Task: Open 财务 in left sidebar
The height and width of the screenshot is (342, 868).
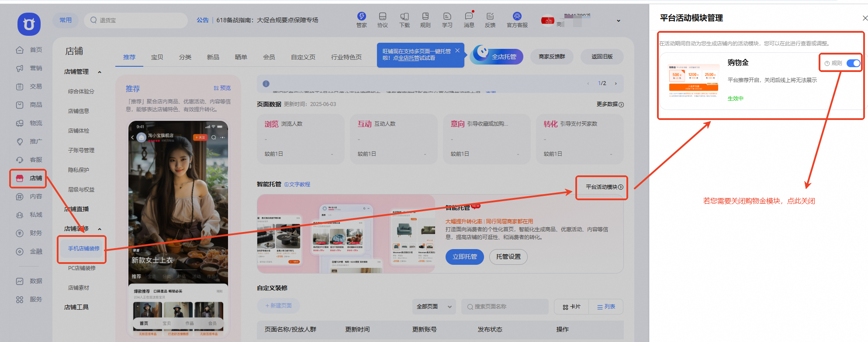Action: [x=29, y=233]
